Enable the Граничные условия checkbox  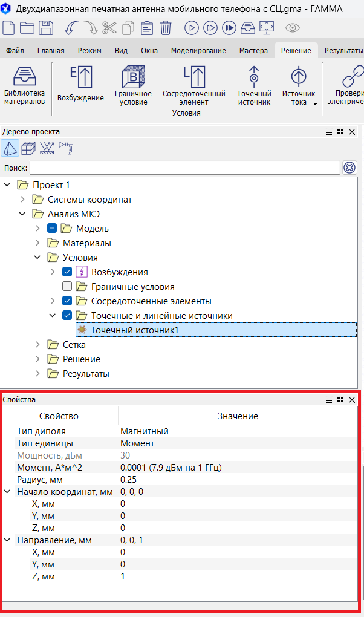[x=67, y=287]
